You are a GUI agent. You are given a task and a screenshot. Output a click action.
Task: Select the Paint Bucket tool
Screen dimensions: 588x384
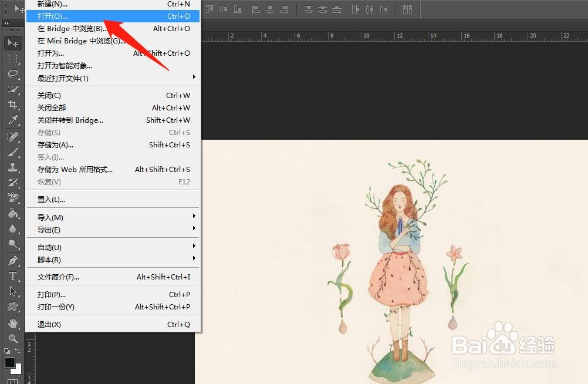pos(13,213)
